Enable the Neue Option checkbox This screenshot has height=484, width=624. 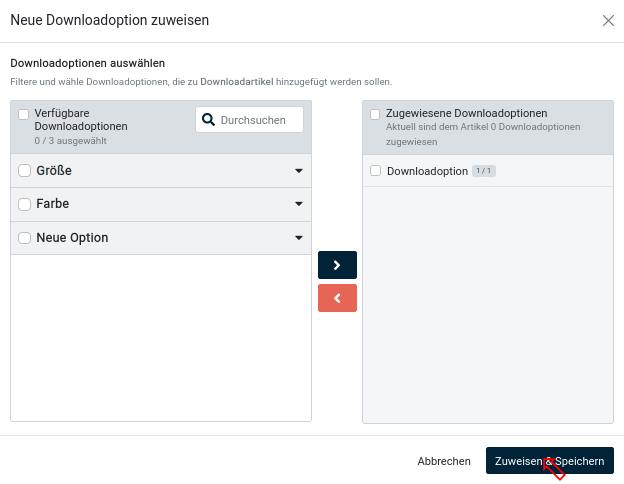[x=25, y=238]
